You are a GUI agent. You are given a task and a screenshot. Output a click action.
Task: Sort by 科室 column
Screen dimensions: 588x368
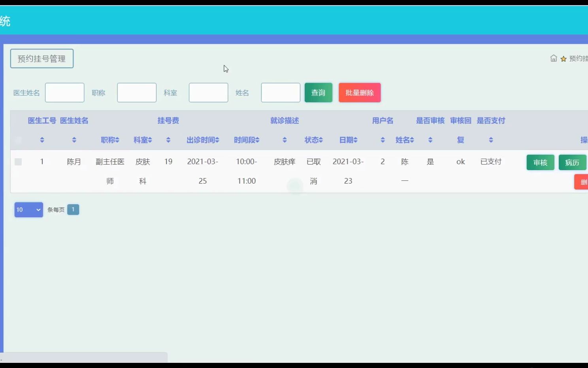(x=143, y=140)
